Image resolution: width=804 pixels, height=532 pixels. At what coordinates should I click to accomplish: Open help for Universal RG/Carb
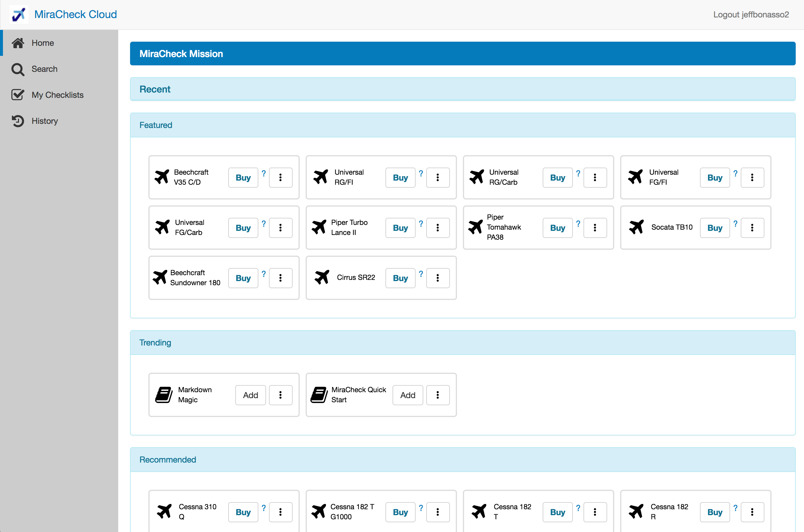click(578, 173)
